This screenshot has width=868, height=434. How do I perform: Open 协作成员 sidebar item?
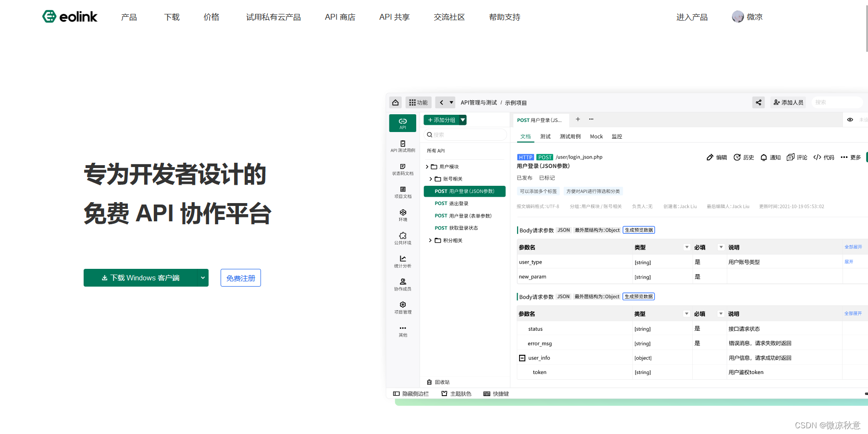(x=403, y=285)
